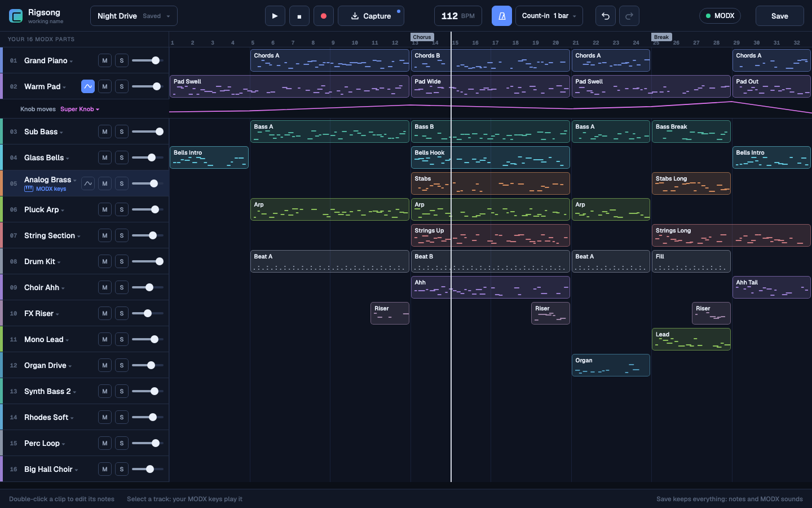Stop playback with the Stop button

coord(299,16)
